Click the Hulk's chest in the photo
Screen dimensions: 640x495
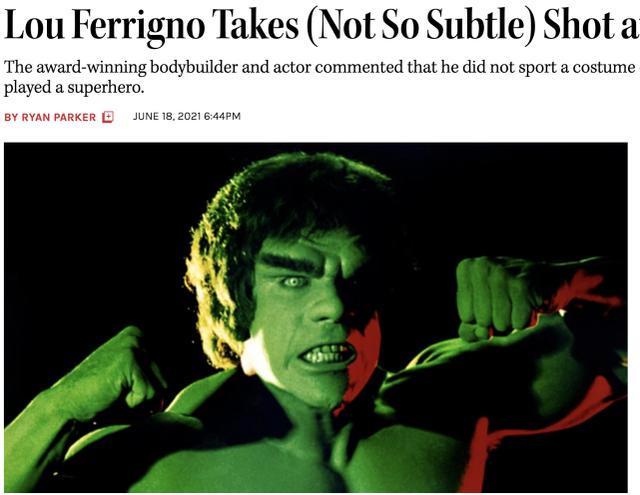click(286, 461)
